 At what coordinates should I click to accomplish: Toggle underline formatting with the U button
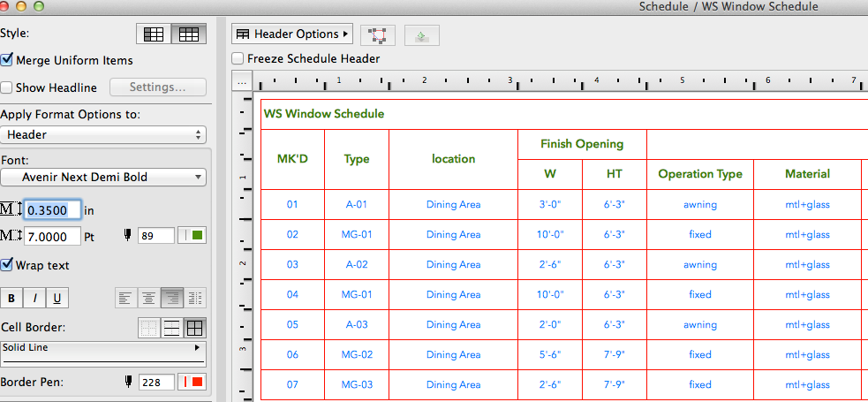click(x=57, y=299)
